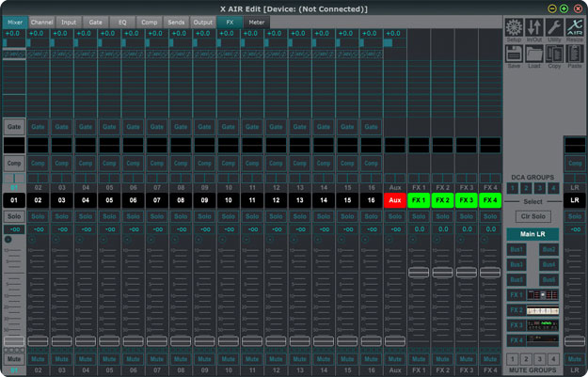Open FX 1 effect thumbnail
This screenshot has width=588, height=377.
[543, 295]
